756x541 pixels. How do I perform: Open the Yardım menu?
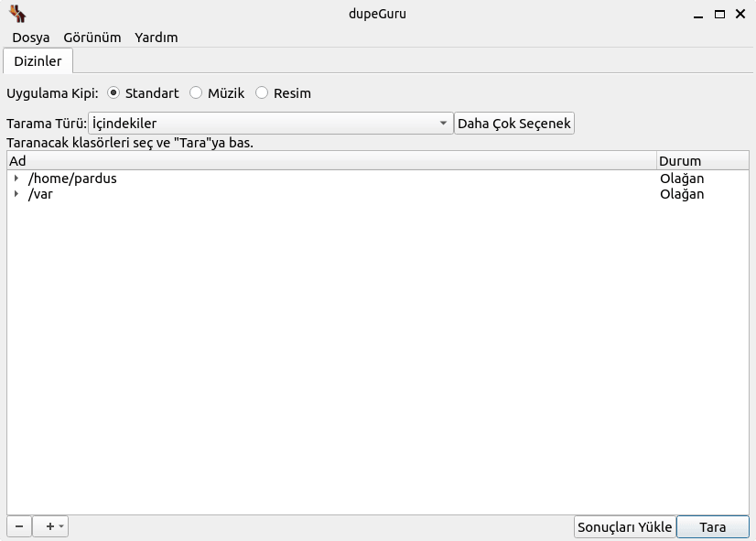pos(157,38)
